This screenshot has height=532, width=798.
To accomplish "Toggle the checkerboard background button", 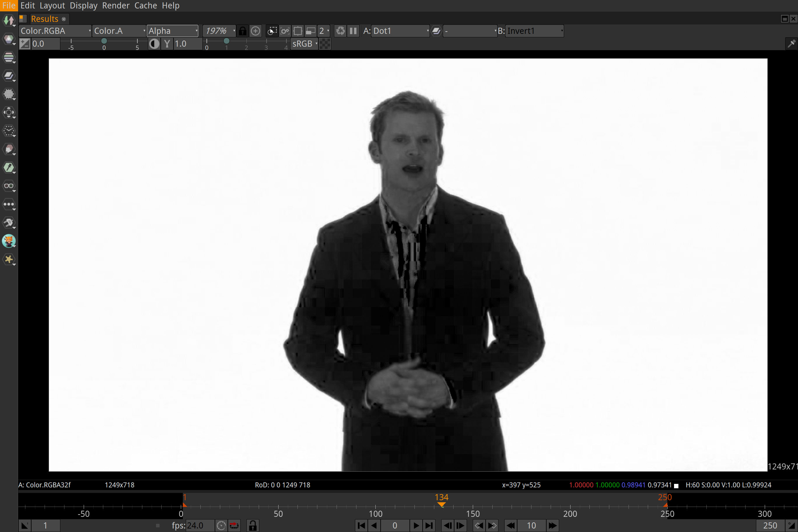I will [325, 44].
